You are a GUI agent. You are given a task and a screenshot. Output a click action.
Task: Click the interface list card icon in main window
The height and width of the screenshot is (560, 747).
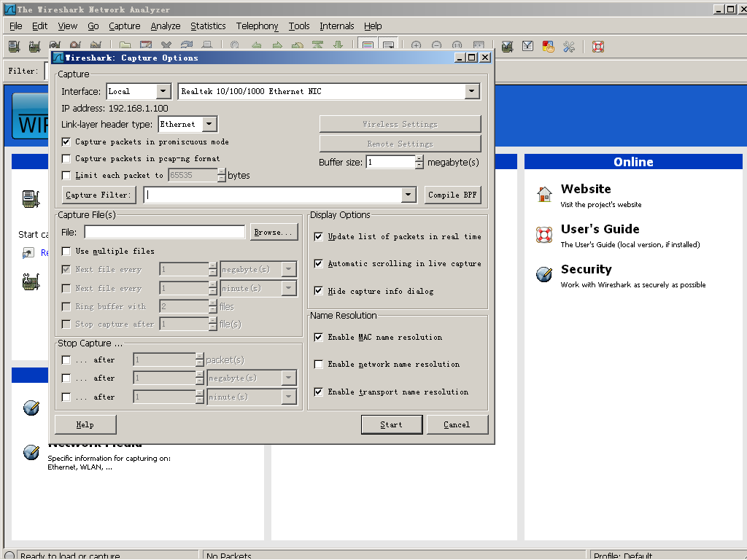click(x=31, y=198)
